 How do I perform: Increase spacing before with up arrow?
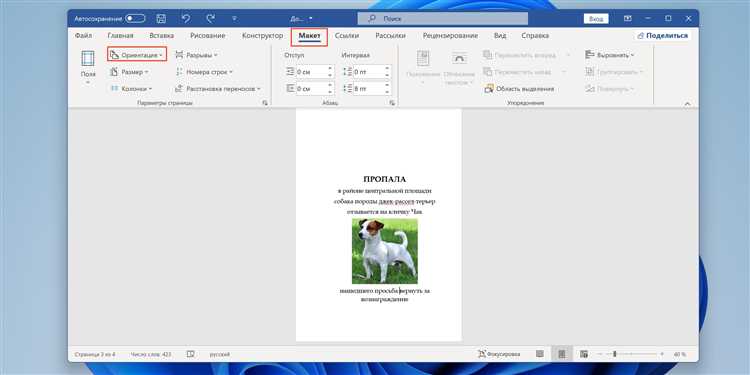click(387, 68)
